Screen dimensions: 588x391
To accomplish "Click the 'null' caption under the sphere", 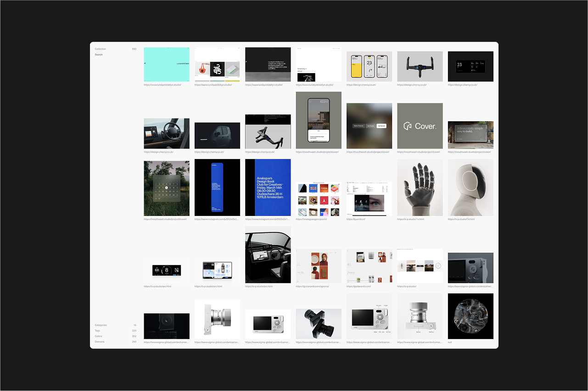I will pos(450,342).
